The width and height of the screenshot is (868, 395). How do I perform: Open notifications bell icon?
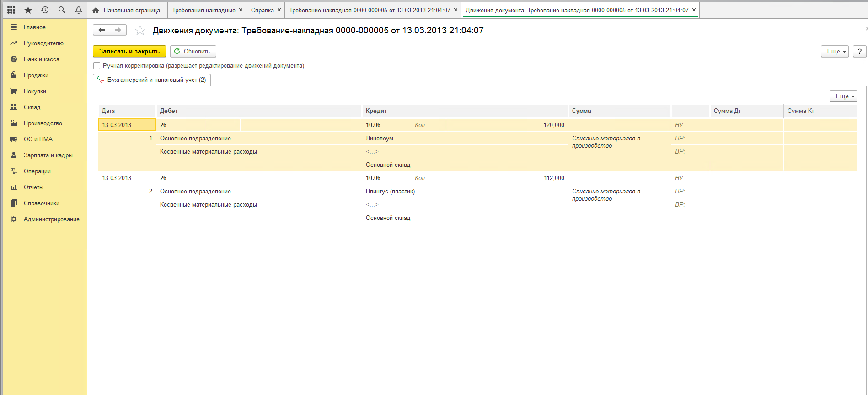point(79,10)
